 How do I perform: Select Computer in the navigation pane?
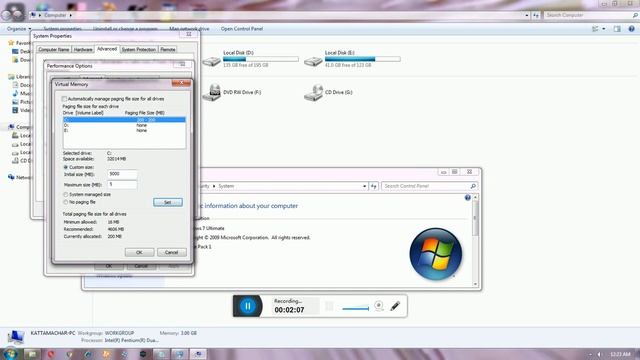24,127
